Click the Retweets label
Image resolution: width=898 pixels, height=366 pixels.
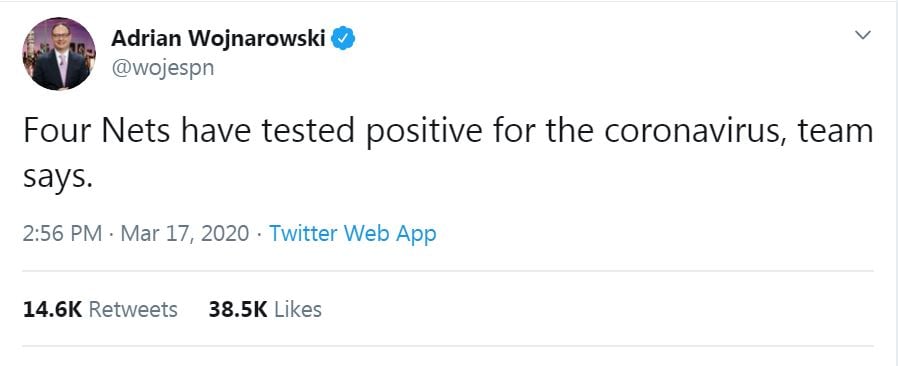point(133,309)
